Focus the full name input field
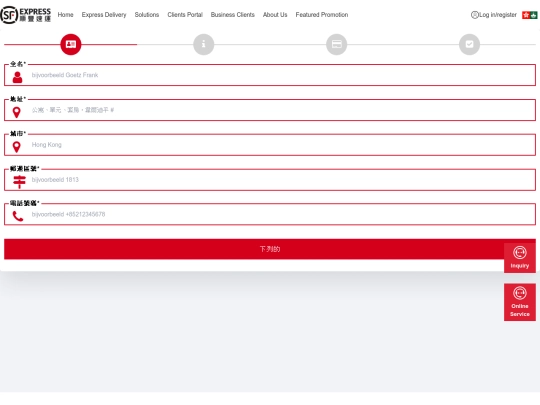This screenshot has width=540, height=405. click(x=270, y=75)
